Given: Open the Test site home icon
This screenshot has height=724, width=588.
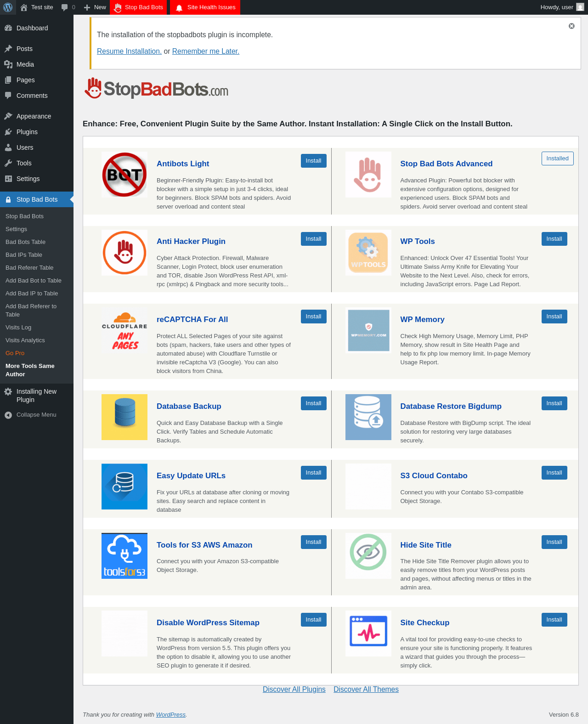Looking at the screenshot, I should pyautogui.click(x=24, y=7).
